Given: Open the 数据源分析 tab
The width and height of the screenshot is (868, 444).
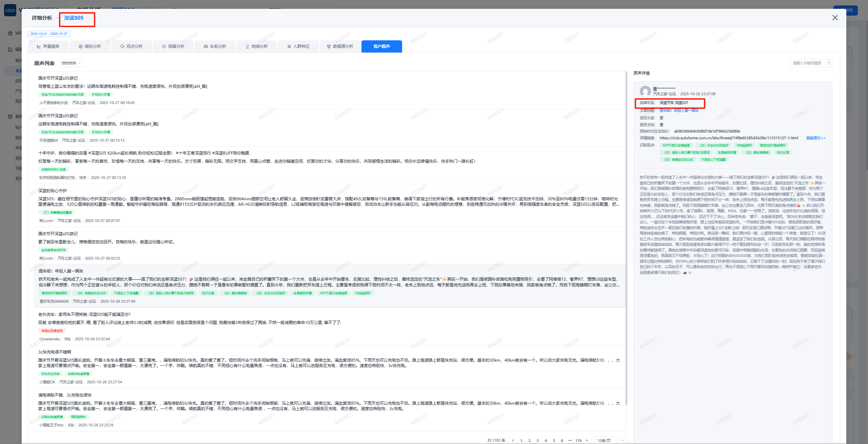Looking at the screenshot, I should [x=340, y=46].
